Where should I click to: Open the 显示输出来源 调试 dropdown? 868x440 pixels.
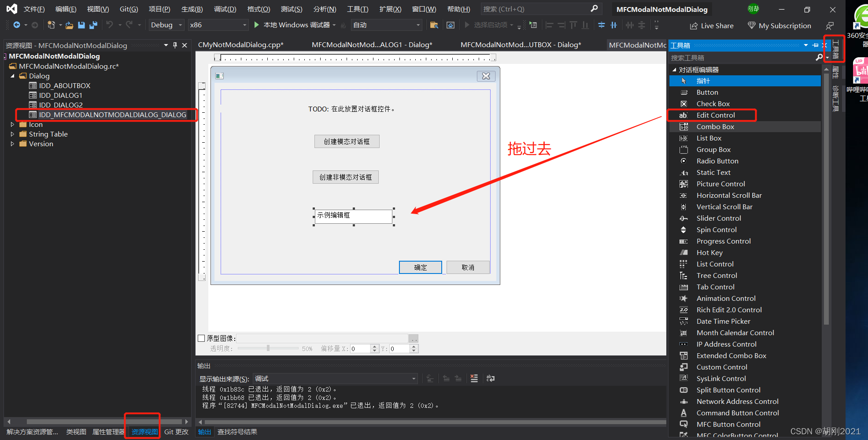tap(336, 379)
